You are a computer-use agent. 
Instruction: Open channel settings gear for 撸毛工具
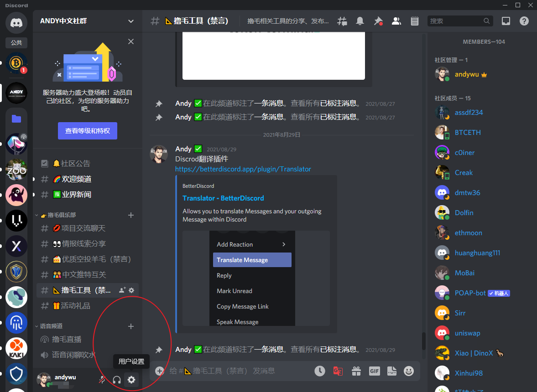(131, 290)
